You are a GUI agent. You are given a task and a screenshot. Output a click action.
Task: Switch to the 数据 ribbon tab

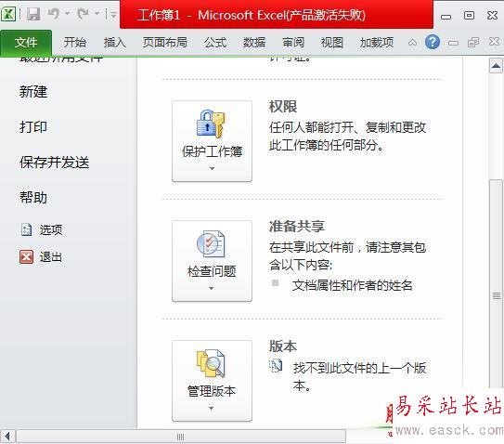tap(254, 42)
